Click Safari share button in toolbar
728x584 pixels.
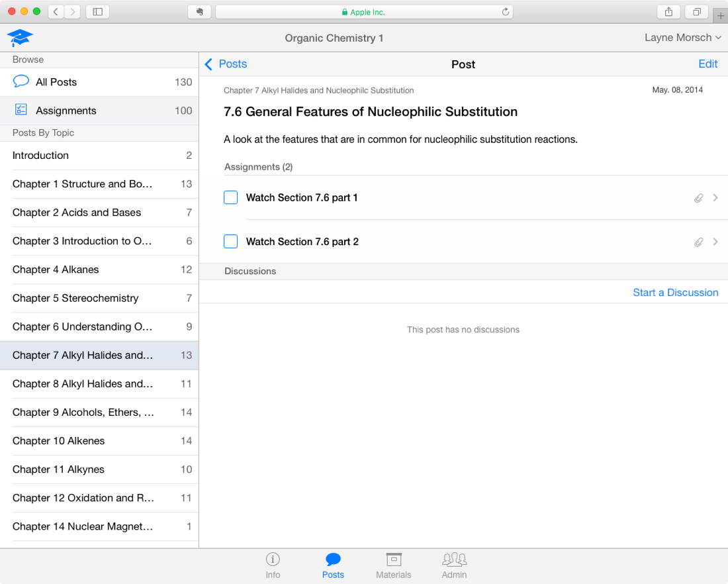click(668, 12)
